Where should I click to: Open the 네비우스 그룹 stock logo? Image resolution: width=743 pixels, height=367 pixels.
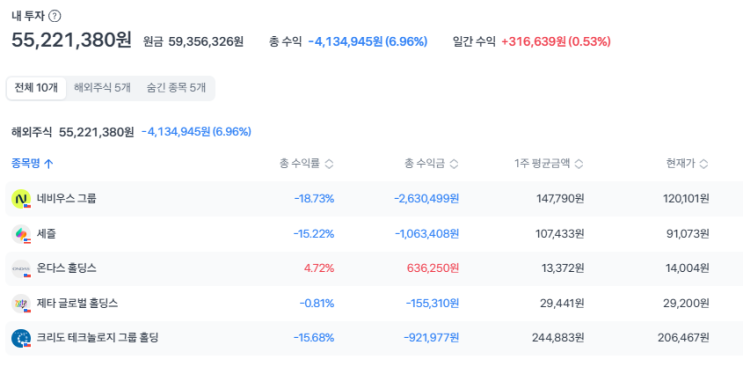21,199
